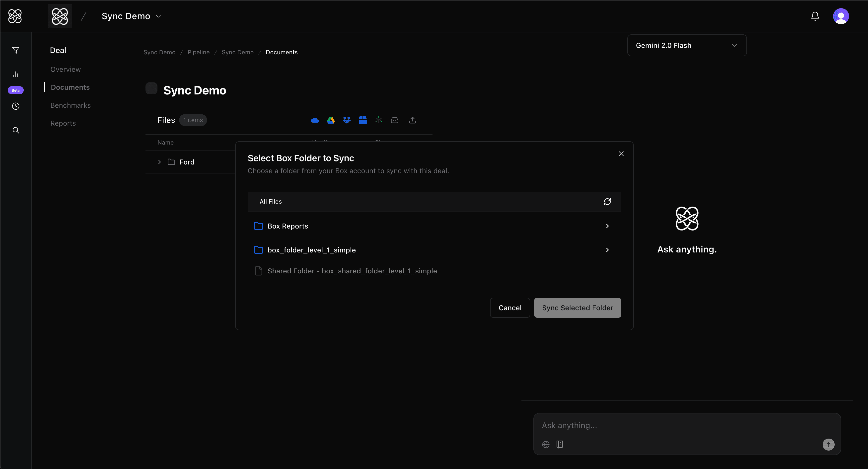
Task: Click the Deal sidebar heading
Action: pyautogui.click(x=58, y=50)
